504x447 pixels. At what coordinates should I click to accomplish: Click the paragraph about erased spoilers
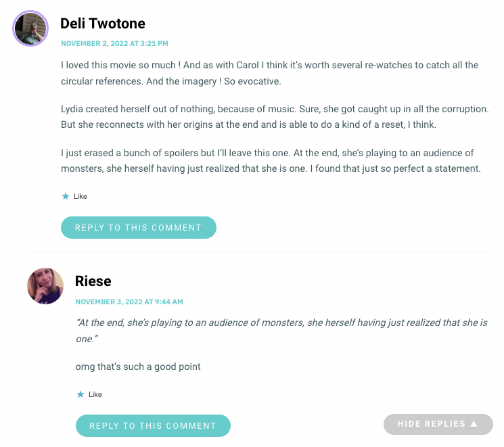click(271, 161)
